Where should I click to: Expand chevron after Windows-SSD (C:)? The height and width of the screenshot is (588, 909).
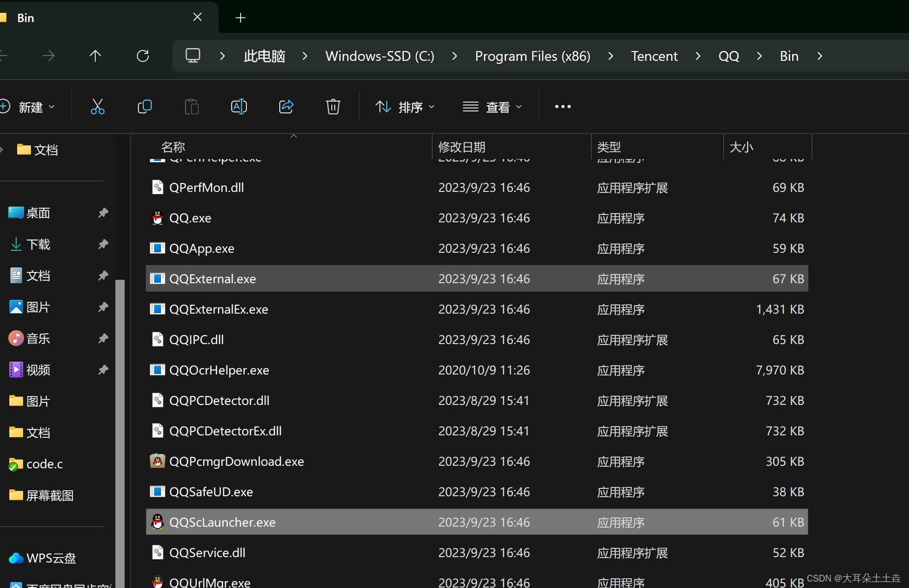click(454, 56)
